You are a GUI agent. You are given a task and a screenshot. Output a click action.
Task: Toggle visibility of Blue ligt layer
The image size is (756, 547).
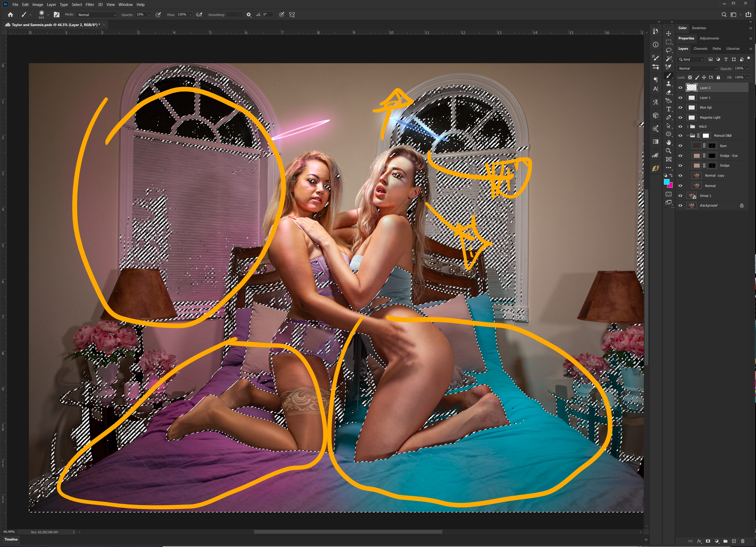click(x=680, y=107)
